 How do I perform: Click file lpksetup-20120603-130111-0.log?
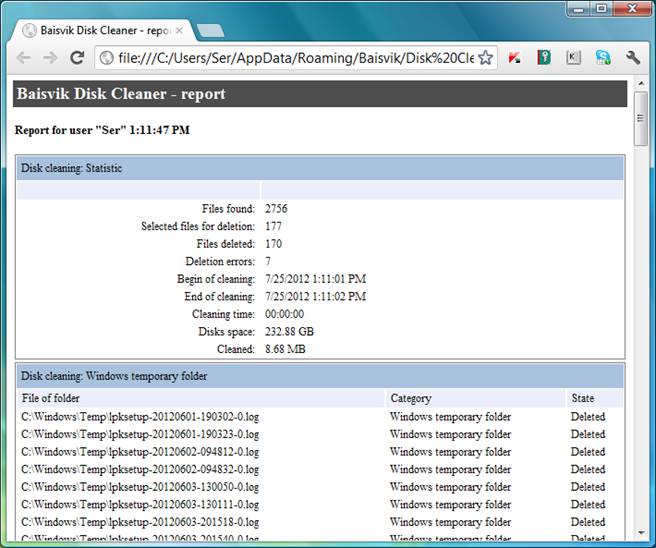pyautogui.click(x=140, y=505)
